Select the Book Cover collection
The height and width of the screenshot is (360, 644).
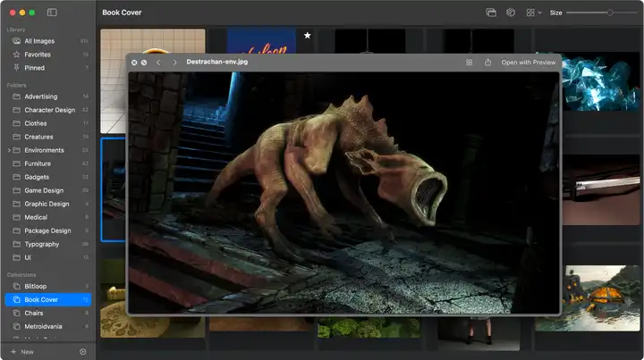click(x=48, y=300)
